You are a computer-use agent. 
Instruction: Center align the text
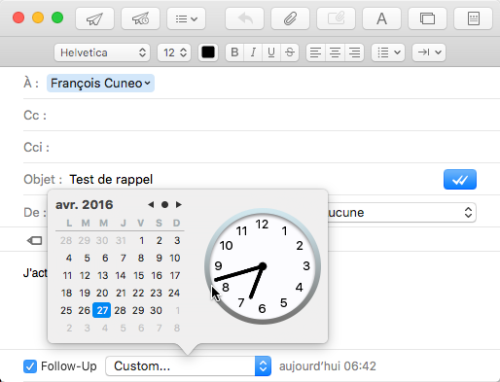[x=335, y=52]
